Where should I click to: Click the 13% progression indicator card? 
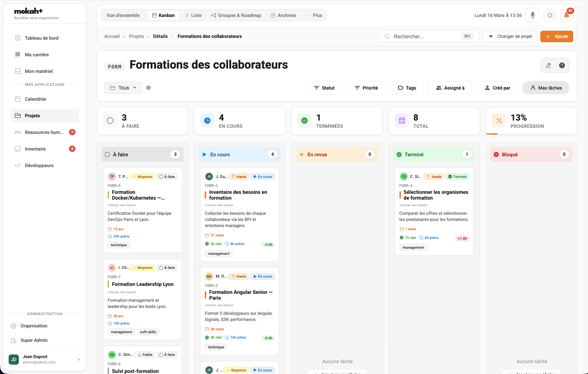[531, 121]
